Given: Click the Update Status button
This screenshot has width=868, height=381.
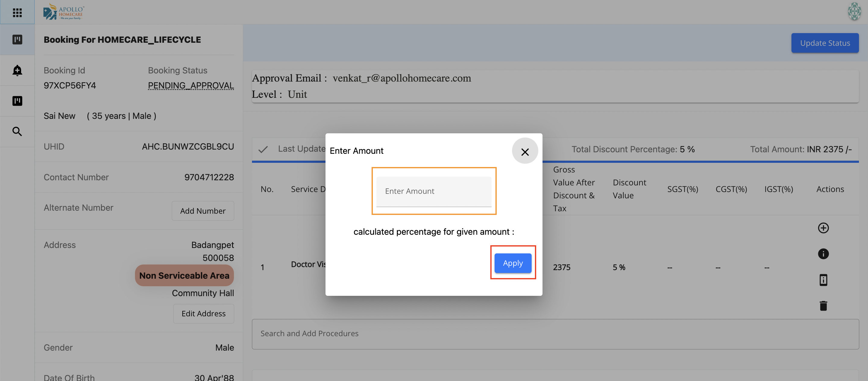Looking at the screenshot, I should [825, 43].
